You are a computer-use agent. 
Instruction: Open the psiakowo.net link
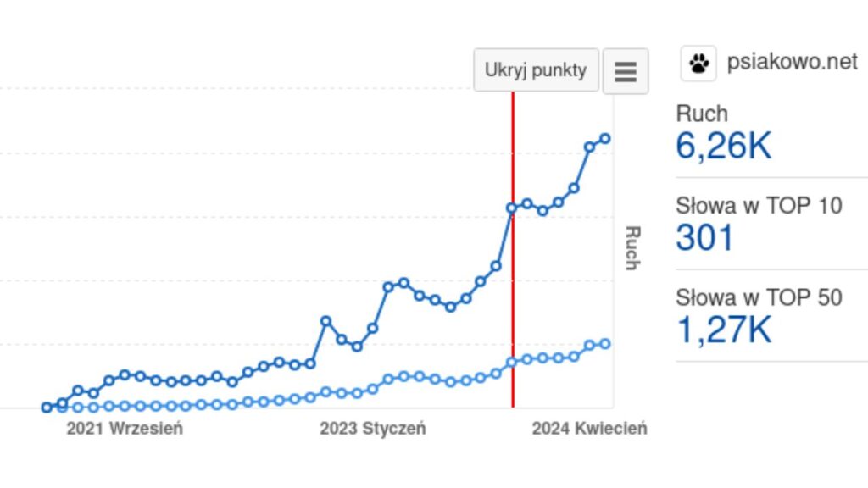click(x=792, y=61)
